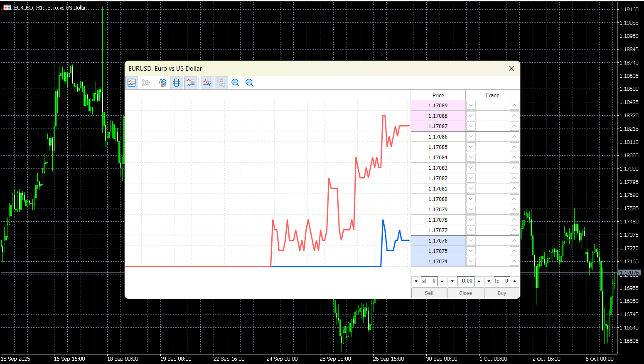This screenshot has width=644, height=364.
Task: Click the 0.00 volume input field
Action: click(466, 281)
